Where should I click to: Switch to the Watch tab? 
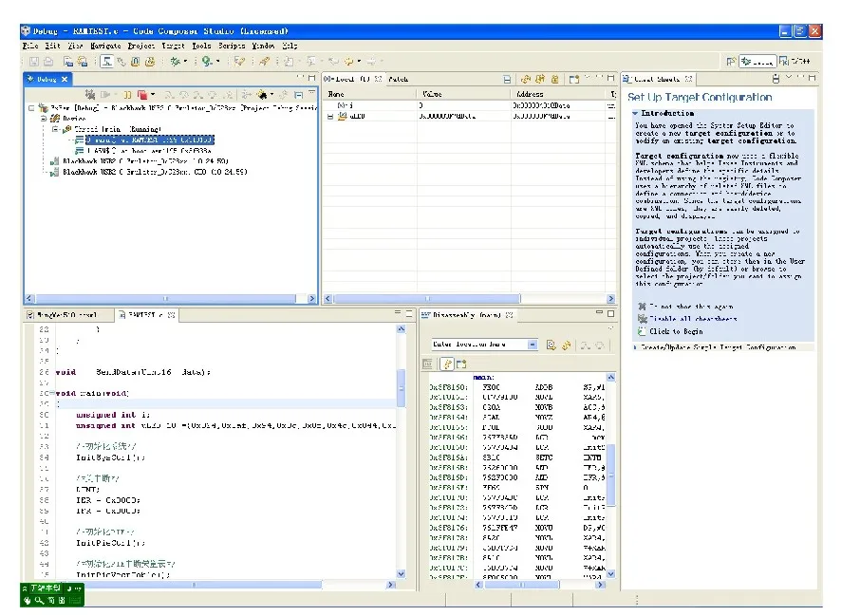click(398, 79)
